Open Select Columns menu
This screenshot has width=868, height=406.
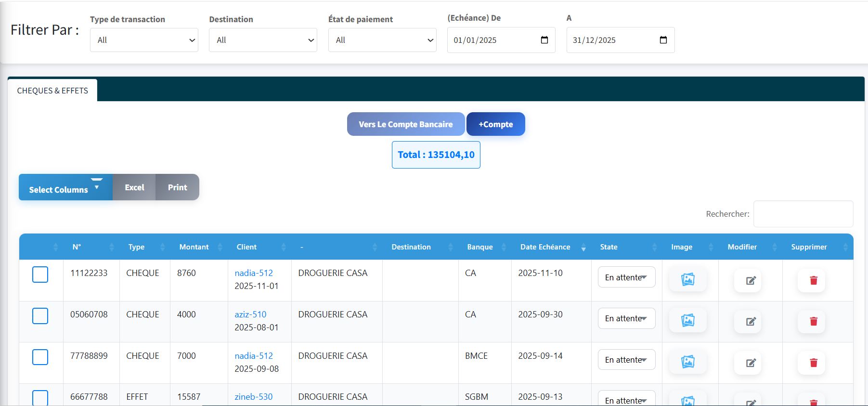65,187
